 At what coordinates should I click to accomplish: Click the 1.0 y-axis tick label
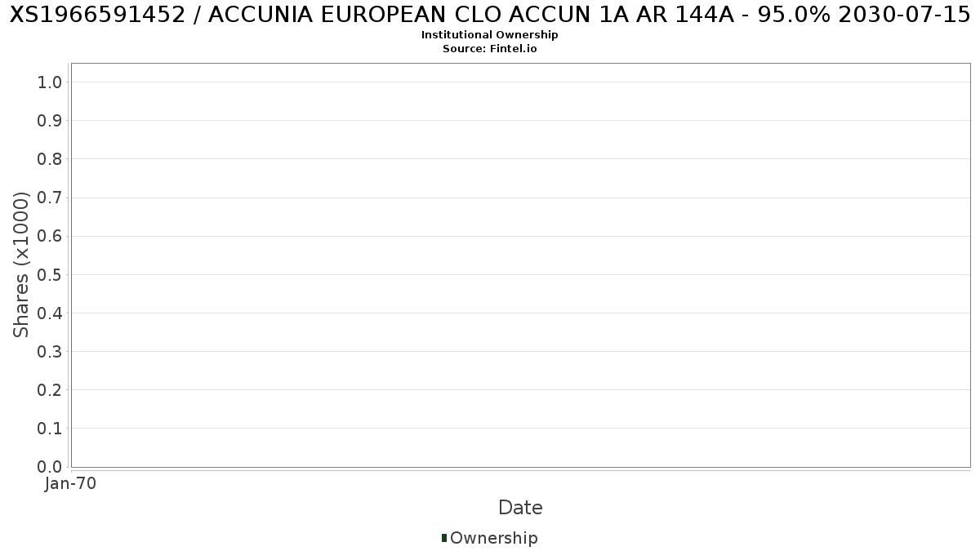(x=50, y=82)
